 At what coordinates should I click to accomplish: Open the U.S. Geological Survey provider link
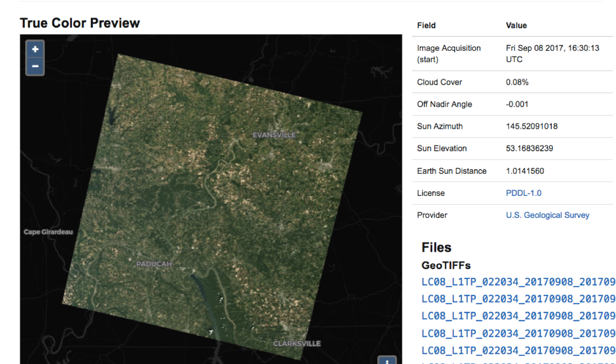point(548,215)
